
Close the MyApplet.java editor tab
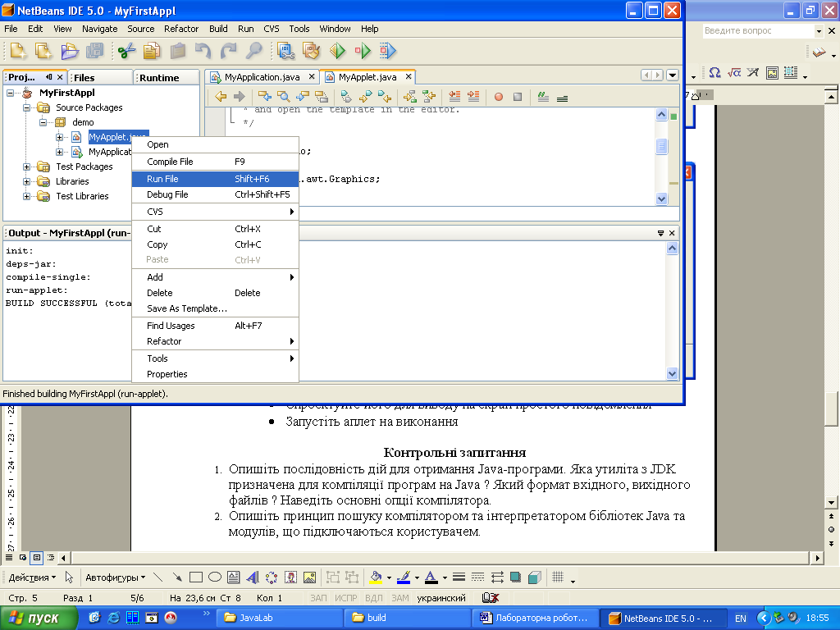click(x=409, y=76)
